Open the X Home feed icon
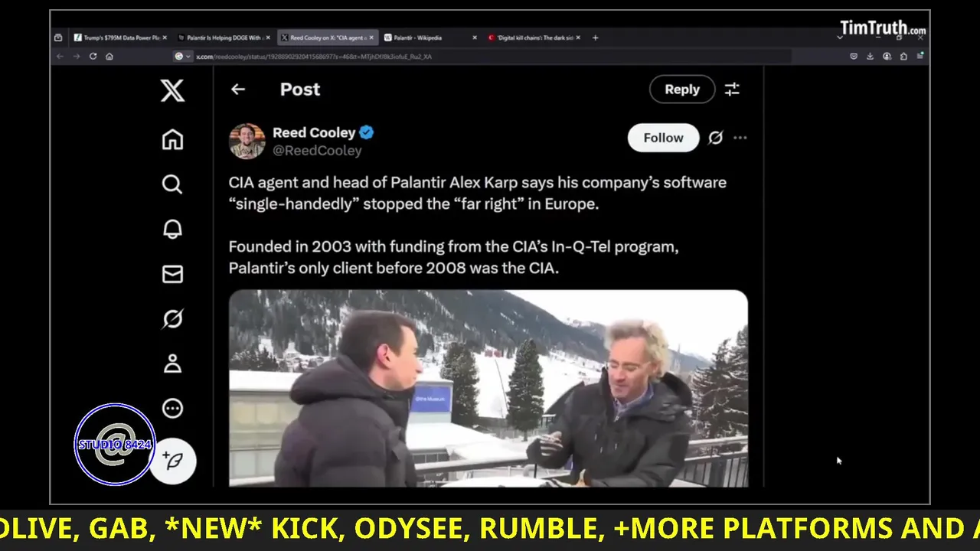Image resolution: width=980 pixels, height=551 pixels. click(172, 139)
